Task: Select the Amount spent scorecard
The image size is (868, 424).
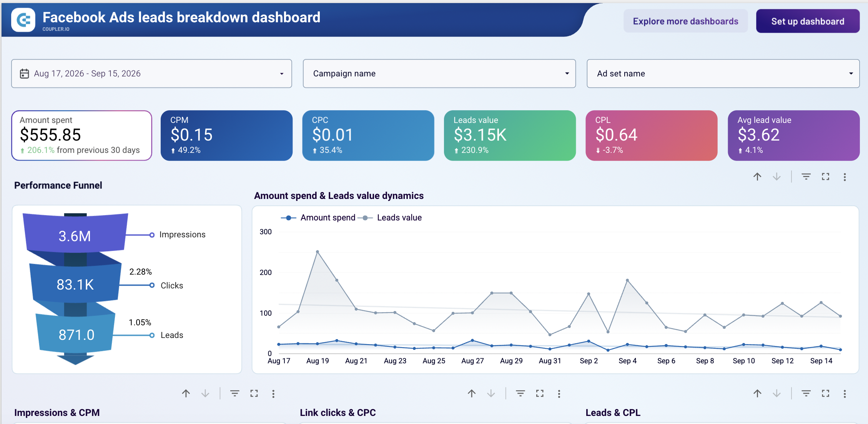Action: coord(81,135)
